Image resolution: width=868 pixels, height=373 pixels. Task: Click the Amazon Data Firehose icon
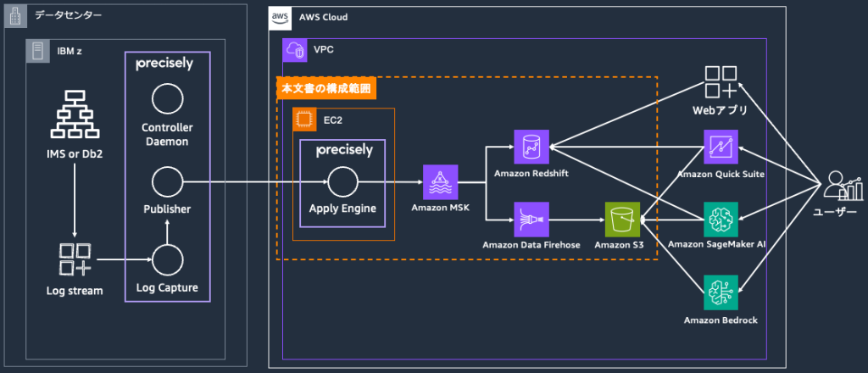tap(531, 220)
